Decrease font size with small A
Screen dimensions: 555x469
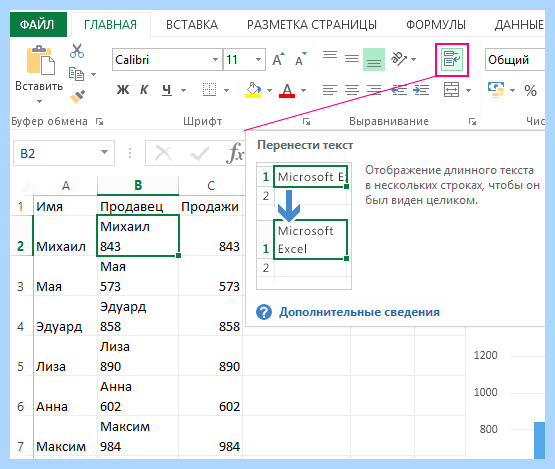(301, 59)
